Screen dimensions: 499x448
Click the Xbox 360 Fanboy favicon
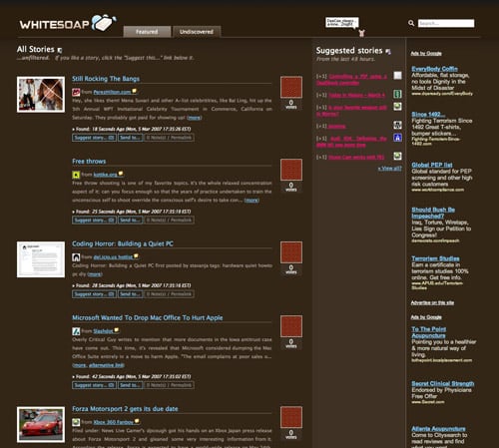(76, 422)
